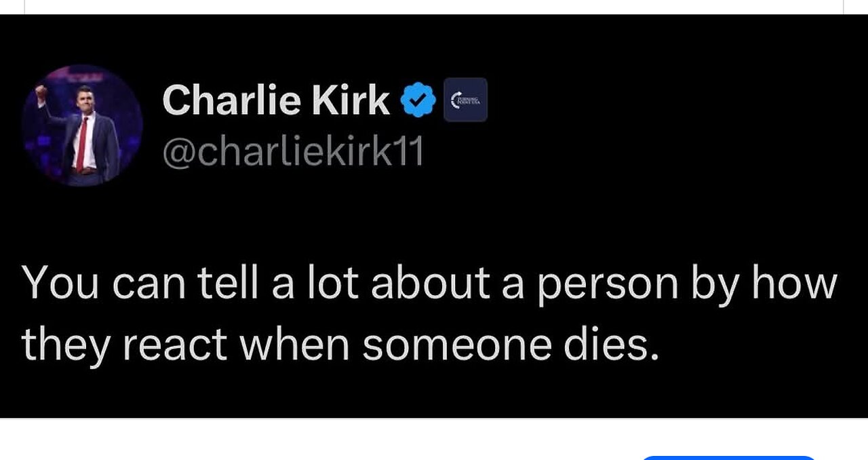
Task: Click the word 'Charlie' in the display name
Action: tap(232, 100)
